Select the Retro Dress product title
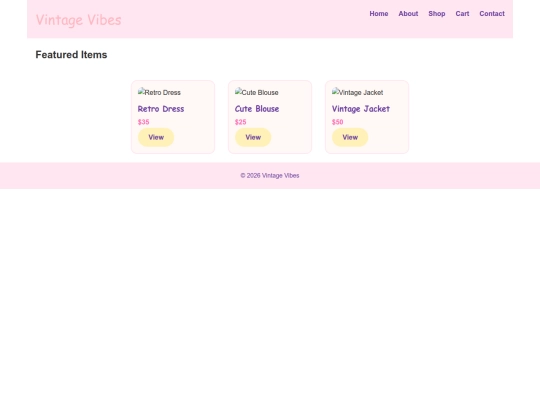540x405 pixels. tap(161, 109)
